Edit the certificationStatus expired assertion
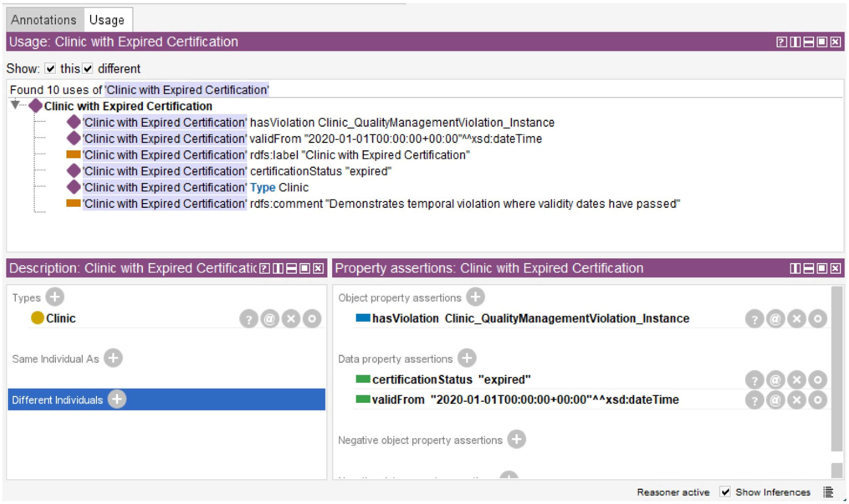Image resolution: width=849 pixels, height=504 pixels. point(818,380)
